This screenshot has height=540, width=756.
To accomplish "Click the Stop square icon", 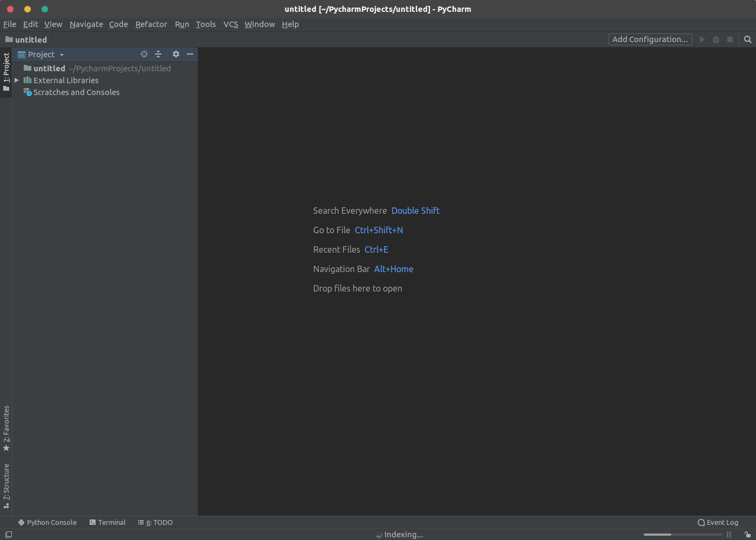I will (730, 39).
